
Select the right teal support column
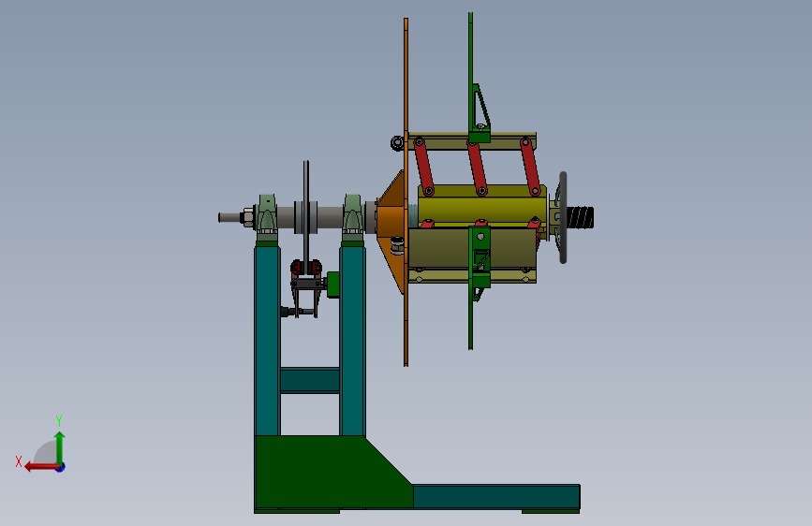353,341
